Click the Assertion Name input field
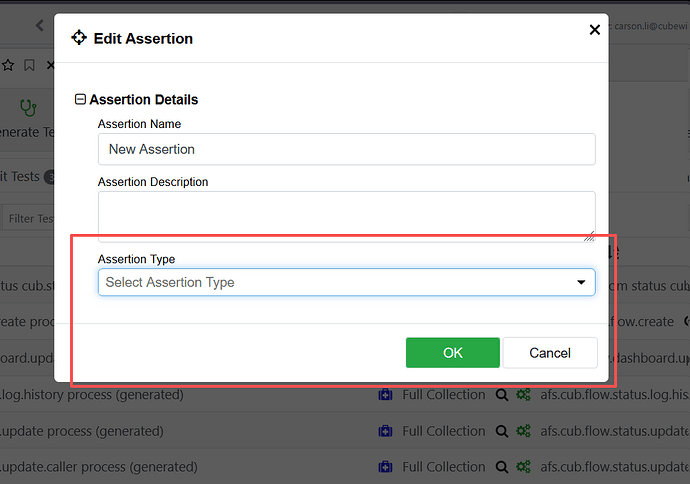Image resolution: width=690 pixels, height=484 pixels. click(x=346, y=149)
